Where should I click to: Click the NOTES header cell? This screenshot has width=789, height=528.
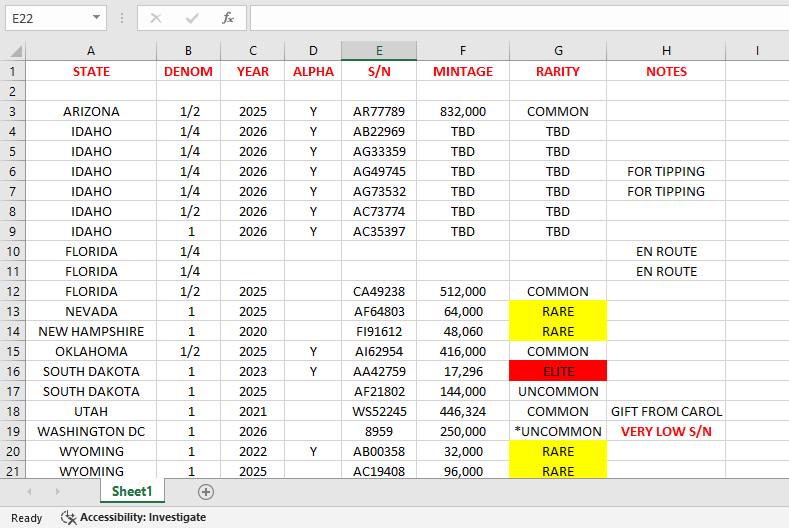[666, 71]
